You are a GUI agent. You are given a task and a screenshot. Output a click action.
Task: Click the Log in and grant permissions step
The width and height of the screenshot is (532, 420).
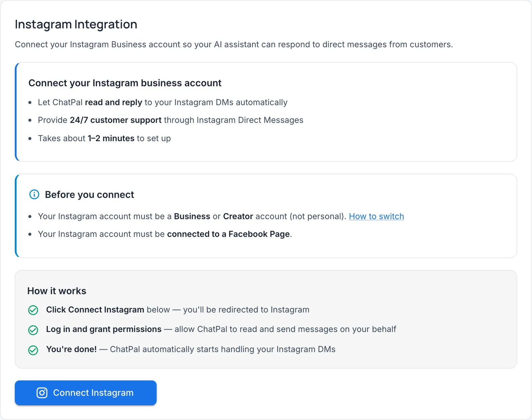click(x=221, y=329)
